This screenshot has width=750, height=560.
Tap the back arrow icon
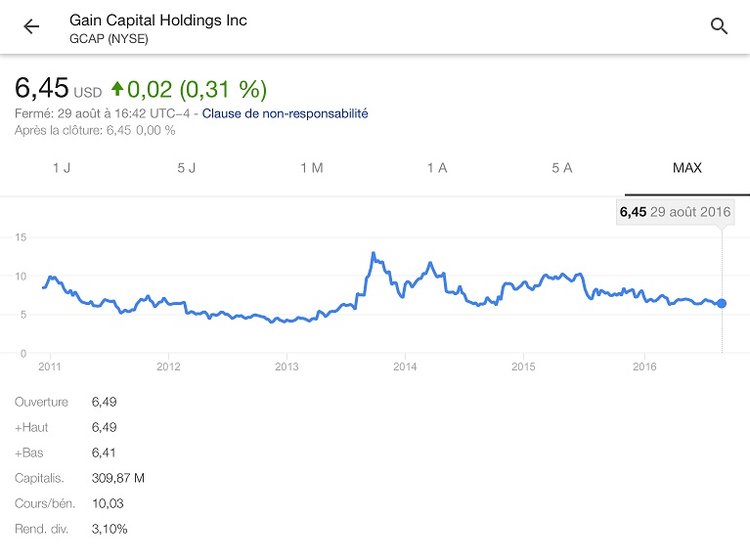point(32,27)
